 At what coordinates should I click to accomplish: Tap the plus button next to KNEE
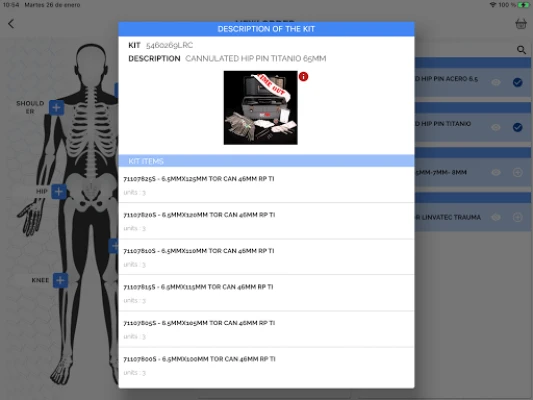[60, 280]
